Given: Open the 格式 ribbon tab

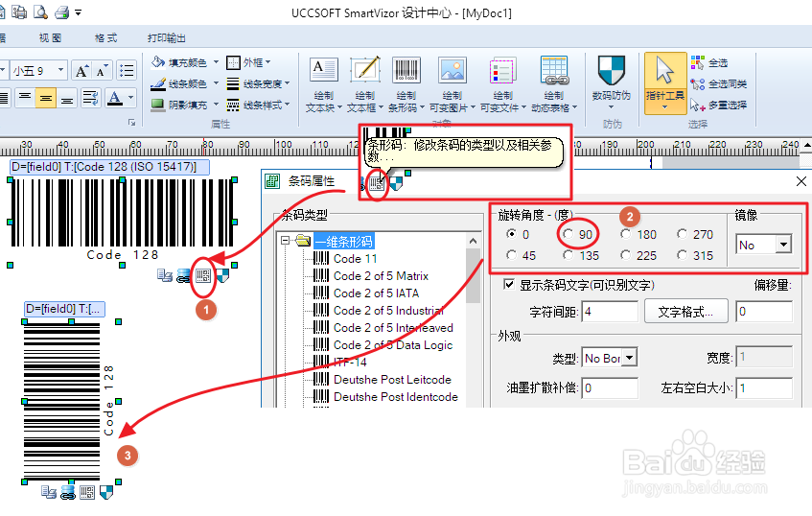Looking at the screenshot, I should pos(106,37).
